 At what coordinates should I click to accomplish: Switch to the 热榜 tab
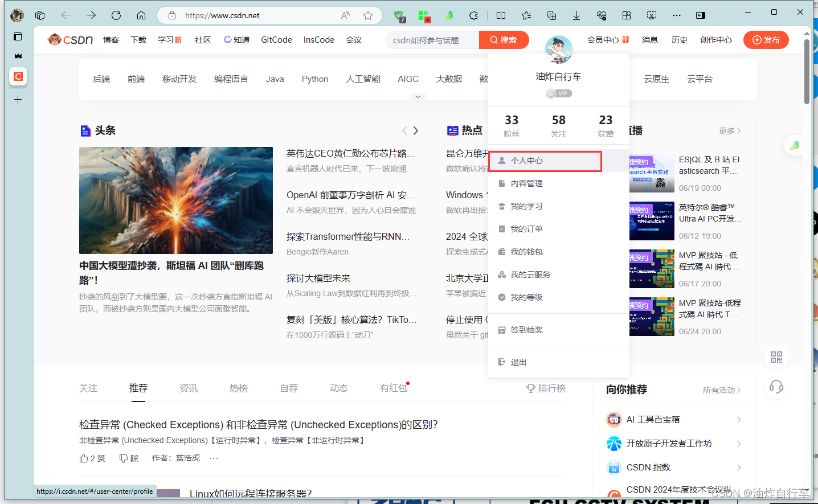[238, 388]
